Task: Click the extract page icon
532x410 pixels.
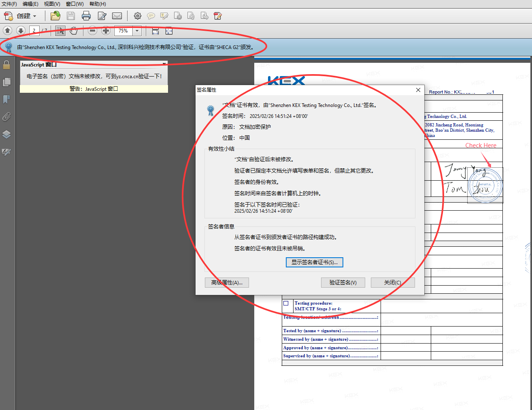Action: click(x=204, y=16)
